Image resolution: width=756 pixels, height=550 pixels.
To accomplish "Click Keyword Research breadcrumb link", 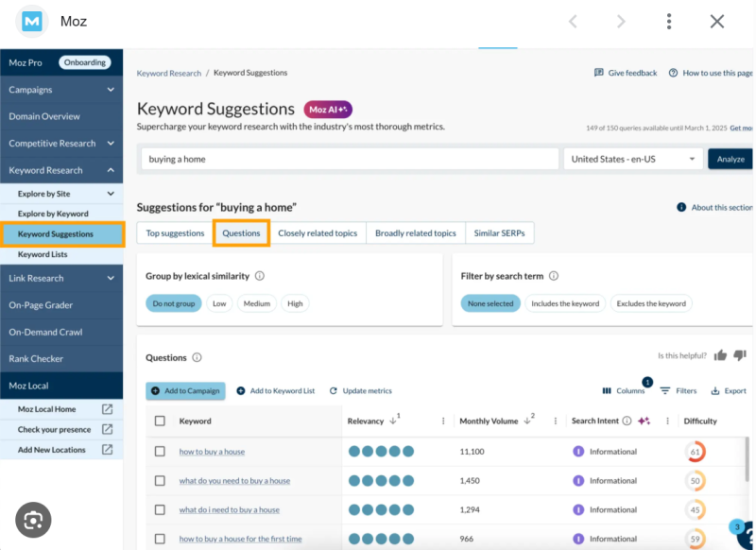I will [x=169, y=74].
